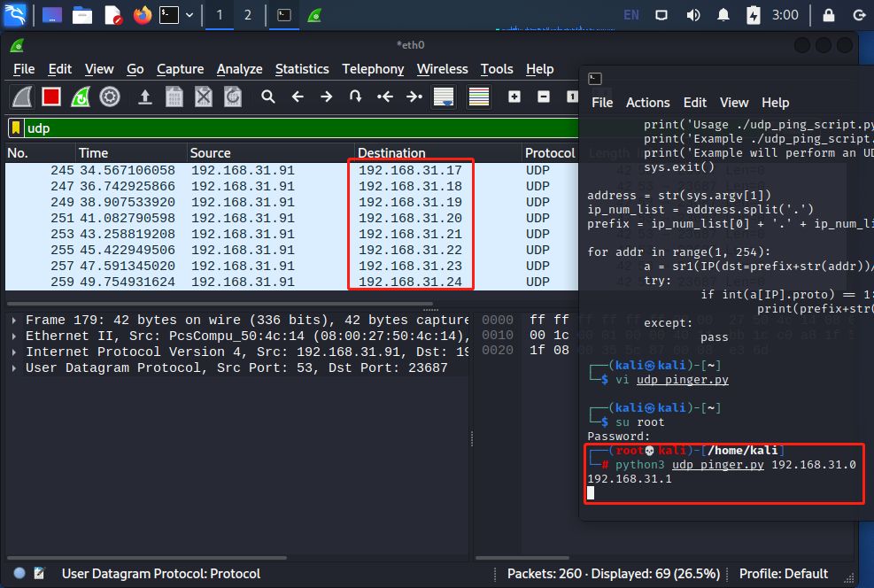
Task: Open the Statistics menu
Action: point(302,69)
